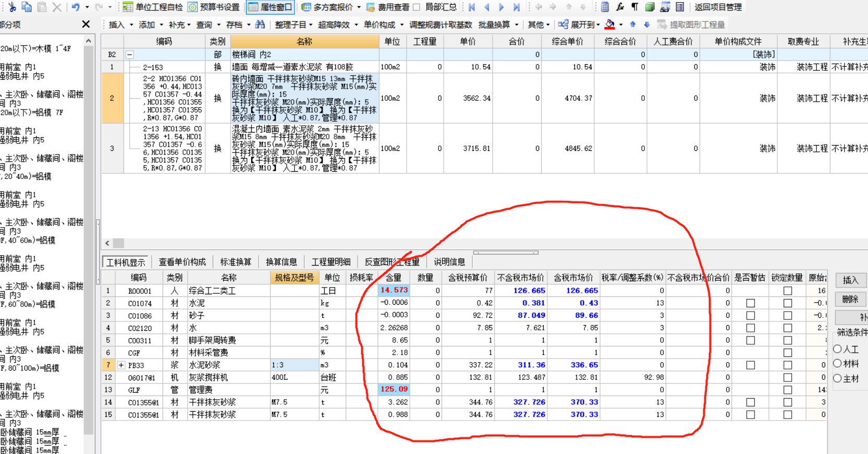
Task: Switch to 换算信息 tab
Action: [282, 262]
